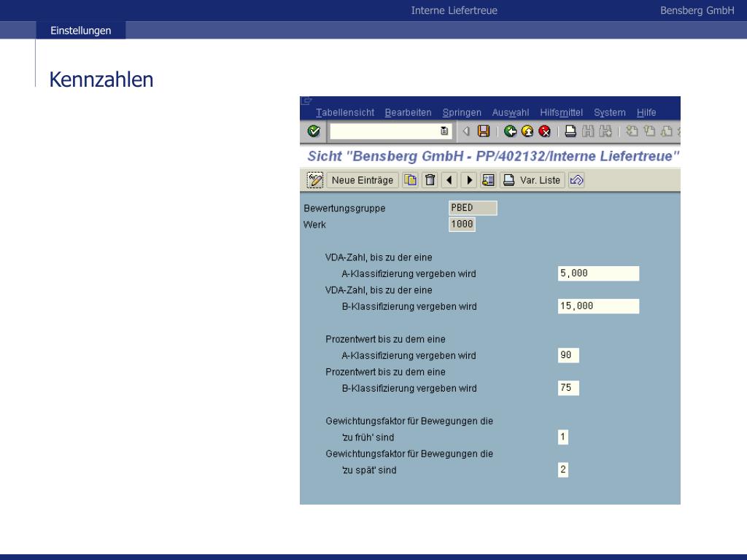Screen dimensions: 747x560
Task: Open the Auswahl menu
Action: point(510,112)
